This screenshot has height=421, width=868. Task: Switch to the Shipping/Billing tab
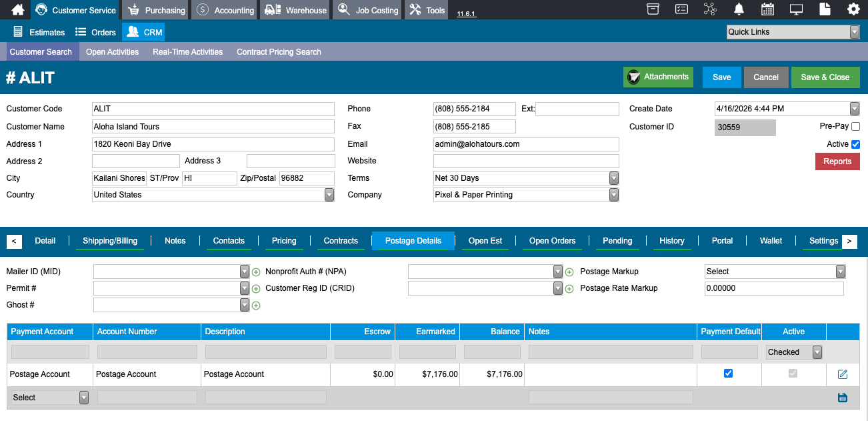pos(110,241)
